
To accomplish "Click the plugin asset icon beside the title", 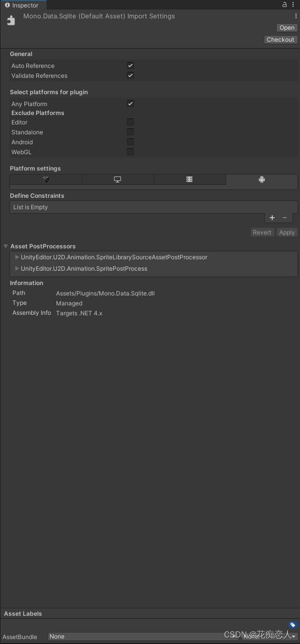I will pos(11,20).
